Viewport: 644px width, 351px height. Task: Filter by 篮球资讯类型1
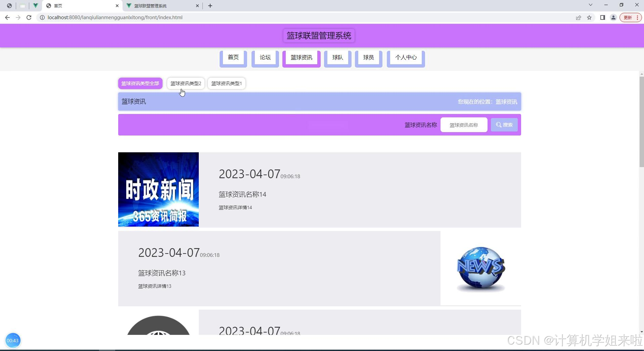coord(227,83)
